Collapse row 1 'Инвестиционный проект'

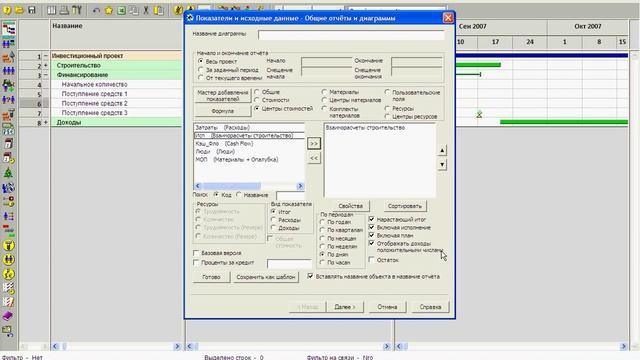tap(46, 56)
